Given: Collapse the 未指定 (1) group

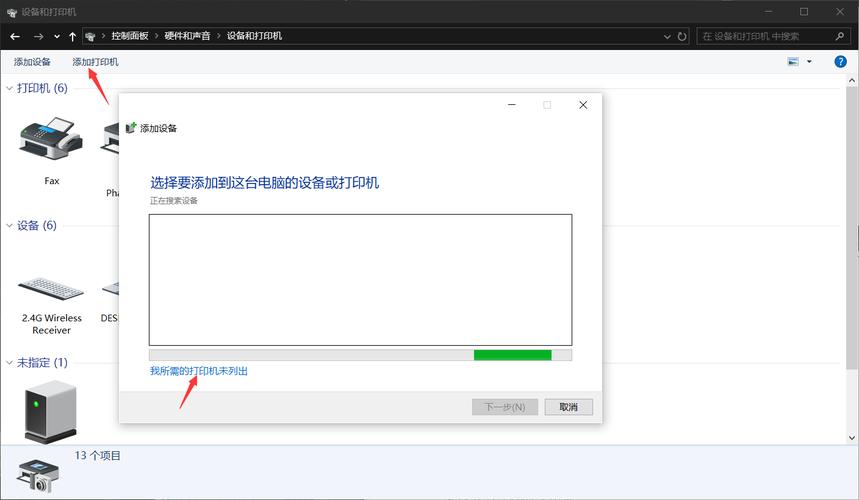Looking at the screenshot, I should click(x=10, y=362).
